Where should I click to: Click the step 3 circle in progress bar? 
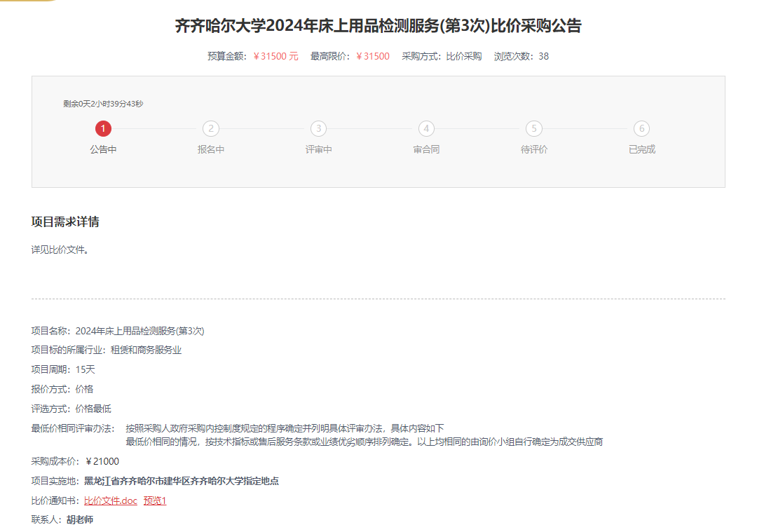point(319,128)
